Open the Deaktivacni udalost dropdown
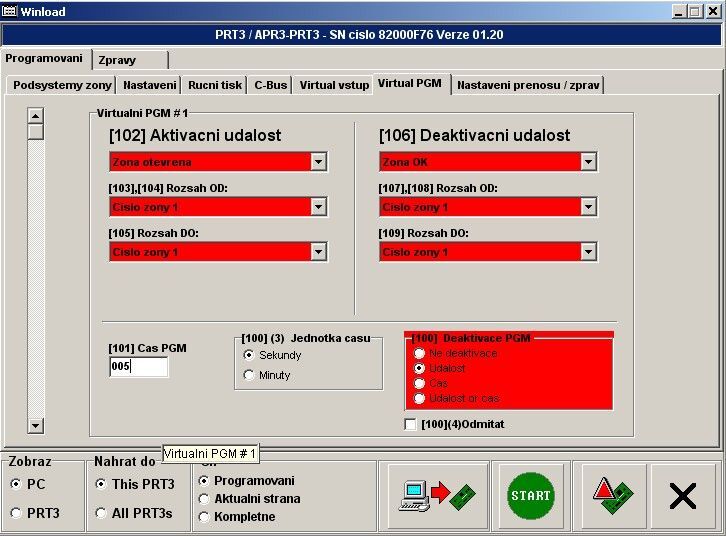726x536 pixels. coord(588,162)
